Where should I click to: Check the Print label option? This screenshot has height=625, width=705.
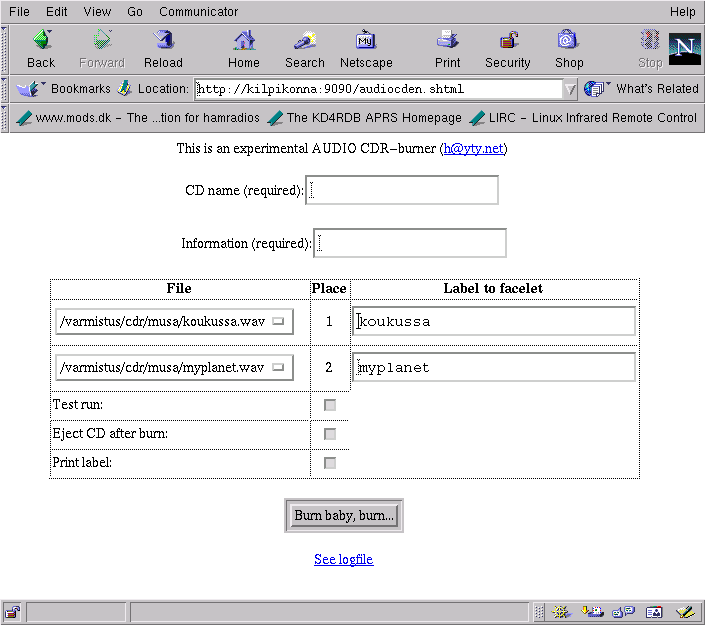point(330,463)
